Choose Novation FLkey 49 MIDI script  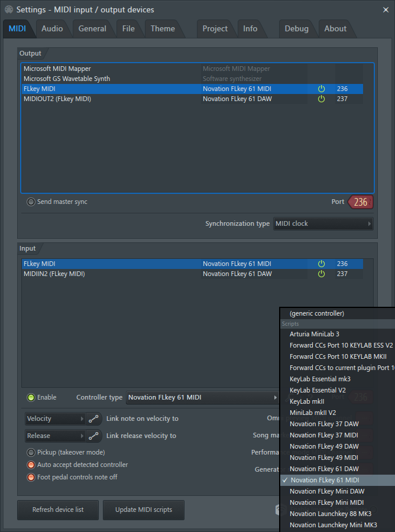pyautogui.click(x=338, y=458)
